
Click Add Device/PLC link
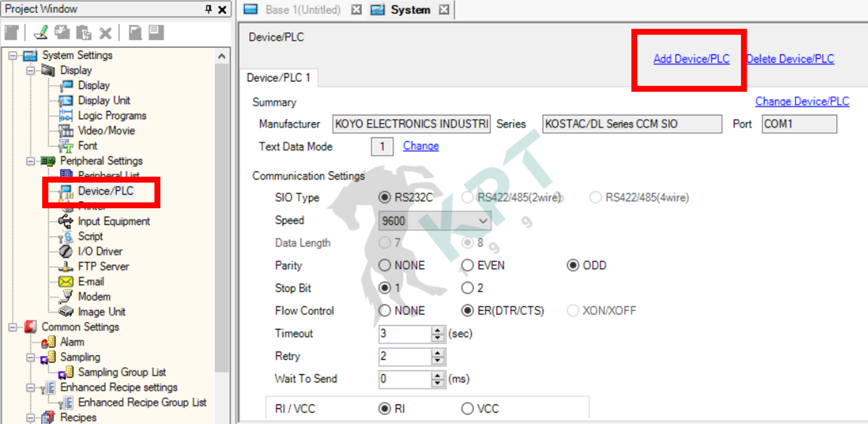coord(691,59)
